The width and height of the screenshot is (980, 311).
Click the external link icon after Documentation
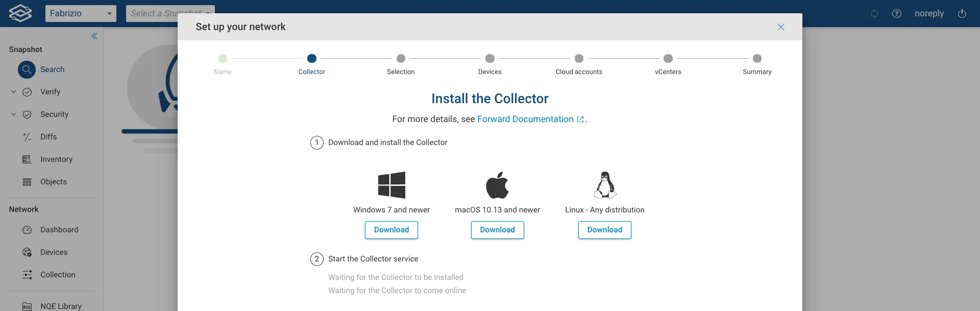(580, 119)
